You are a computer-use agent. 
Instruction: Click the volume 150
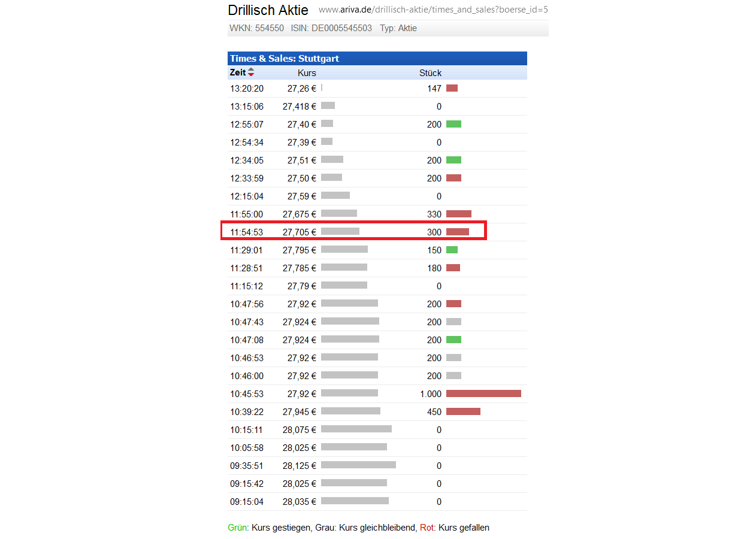pos(434,250)
